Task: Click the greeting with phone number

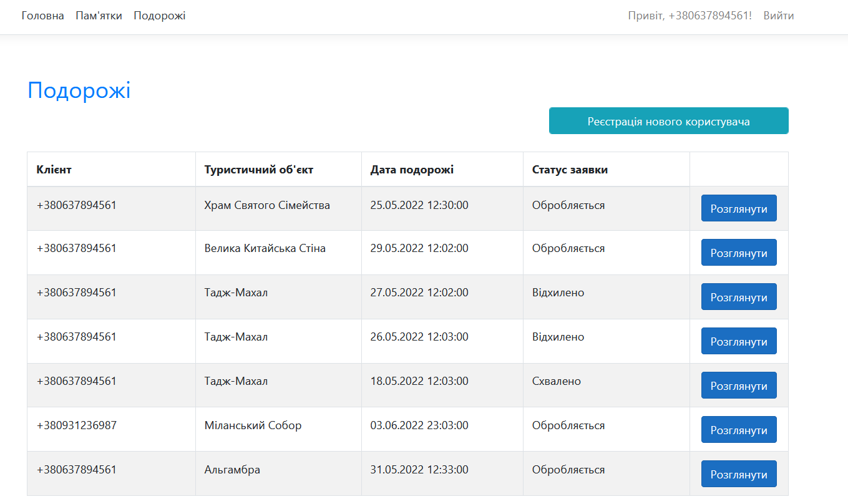Action: coord(690,16)
